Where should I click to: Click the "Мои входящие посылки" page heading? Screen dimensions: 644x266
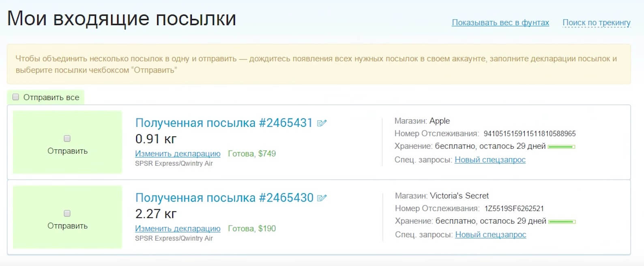122,18
